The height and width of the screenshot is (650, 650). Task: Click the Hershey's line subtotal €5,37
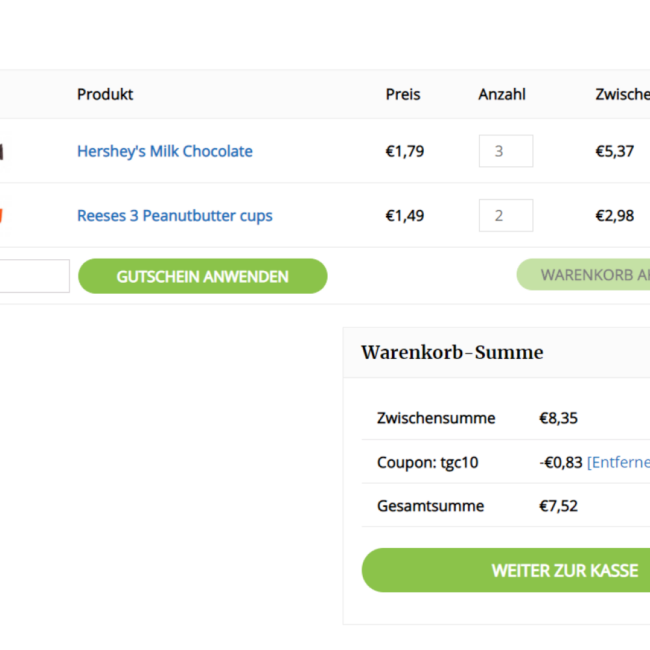[x=614, y=151]
